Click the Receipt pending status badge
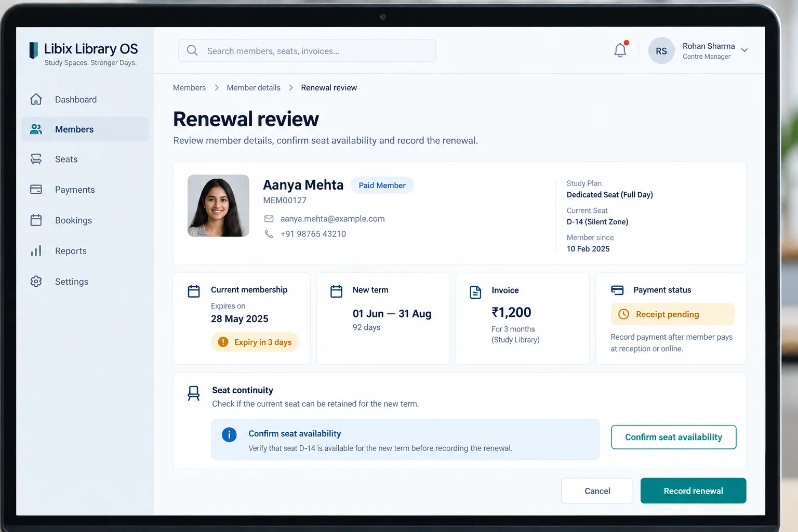The height and width of the screenshot is (532, 798). [x=672, y=314]
